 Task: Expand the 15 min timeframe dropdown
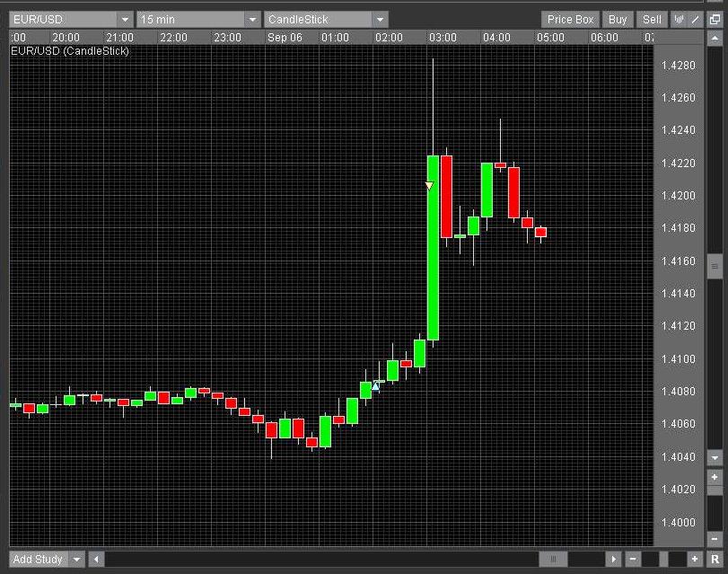(x=252, y=19)
